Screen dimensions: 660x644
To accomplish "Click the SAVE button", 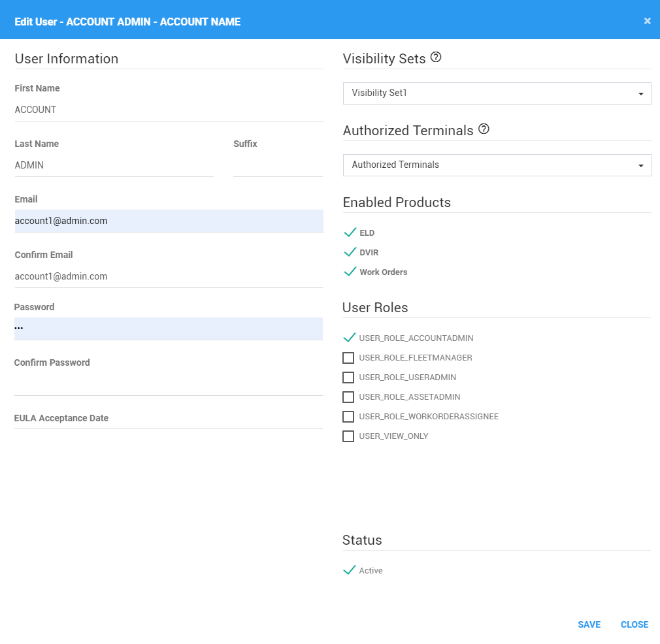I will (589, 624).
